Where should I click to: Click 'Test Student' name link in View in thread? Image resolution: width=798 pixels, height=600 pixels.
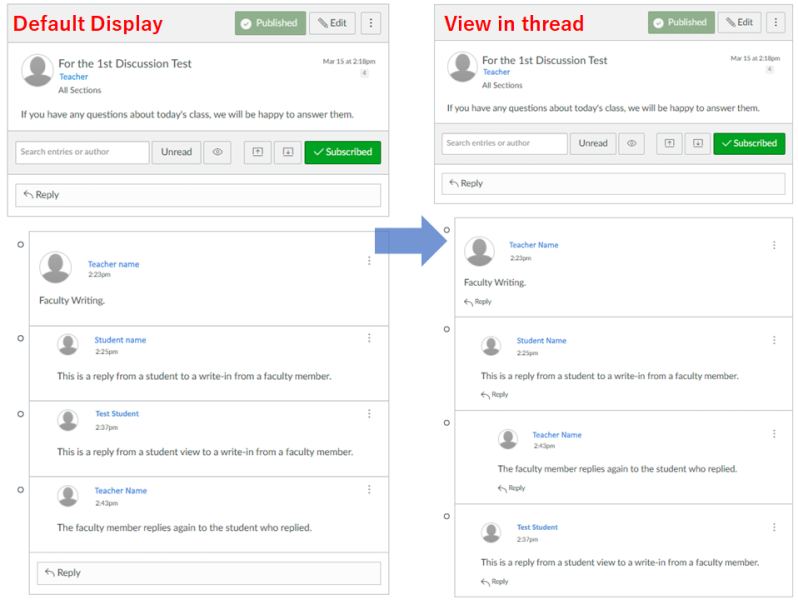pyautogui.click(x=537, y=527)
